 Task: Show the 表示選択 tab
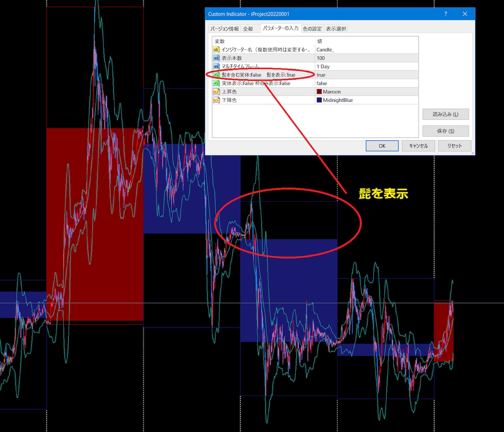pos(336,29)
